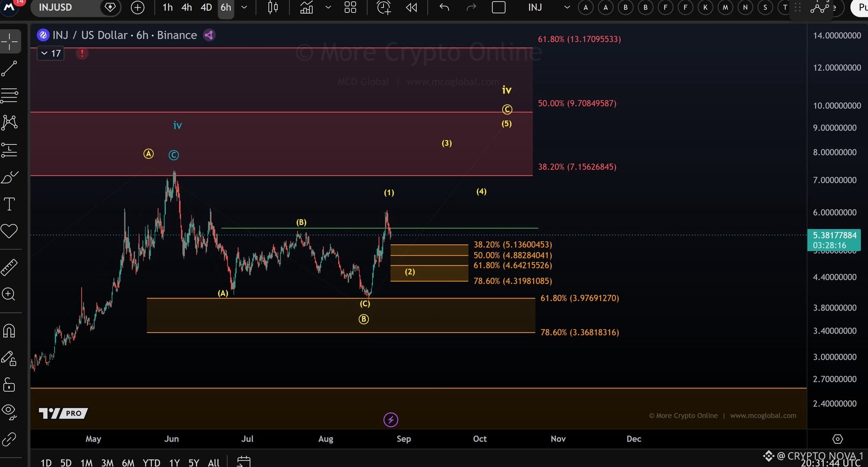The width and height of the screenshot is (868, 467).
Task: Open the INJ layout name
Action: click(x=535, y=7)
